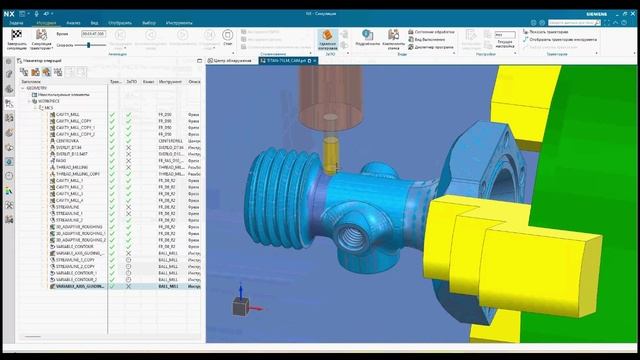Image resolution: width=640 pixels, height=360 pixels.
Task: Click the microphone voice command icon
Action: [36, 14]
